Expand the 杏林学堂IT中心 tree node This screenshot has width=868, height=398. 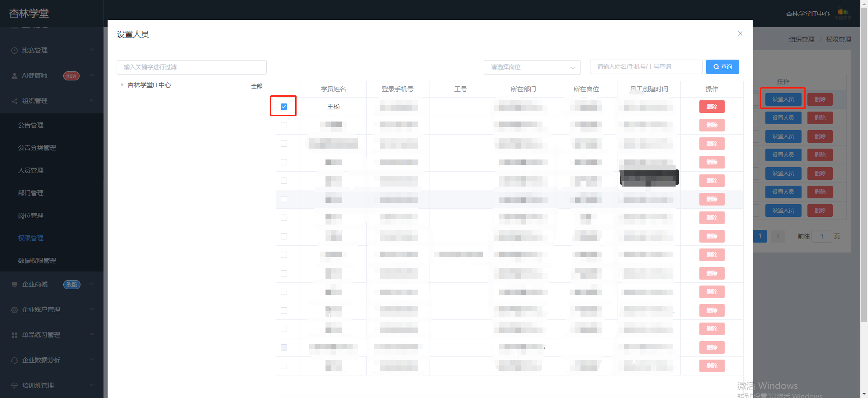pos(122,85)
